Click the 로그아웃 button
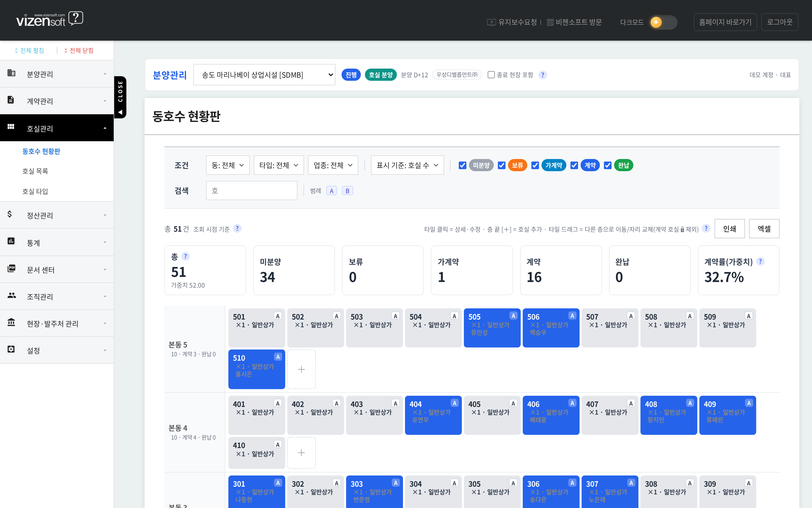The height and width of the screenshot is (508, 812). 780,22
